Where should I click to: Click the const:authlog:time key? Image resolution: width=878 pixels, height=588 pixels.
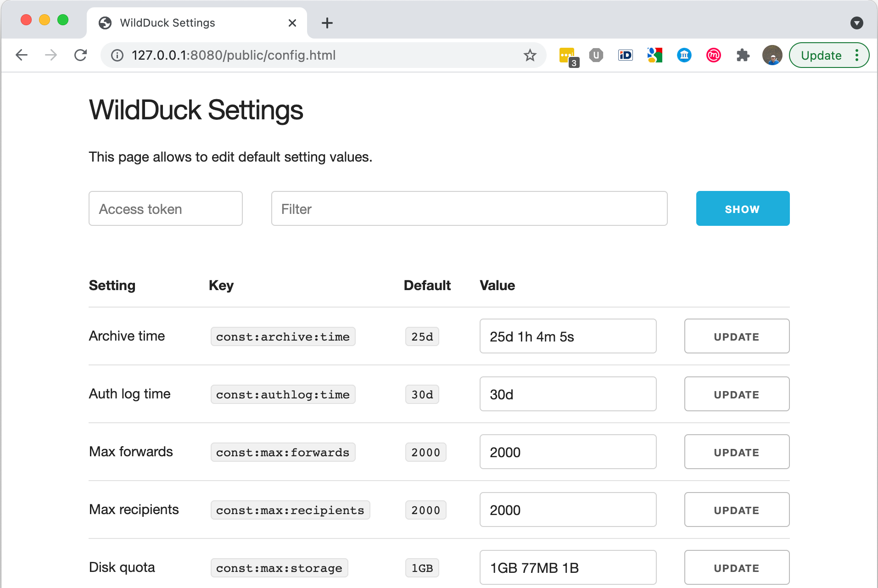[283, 394]
